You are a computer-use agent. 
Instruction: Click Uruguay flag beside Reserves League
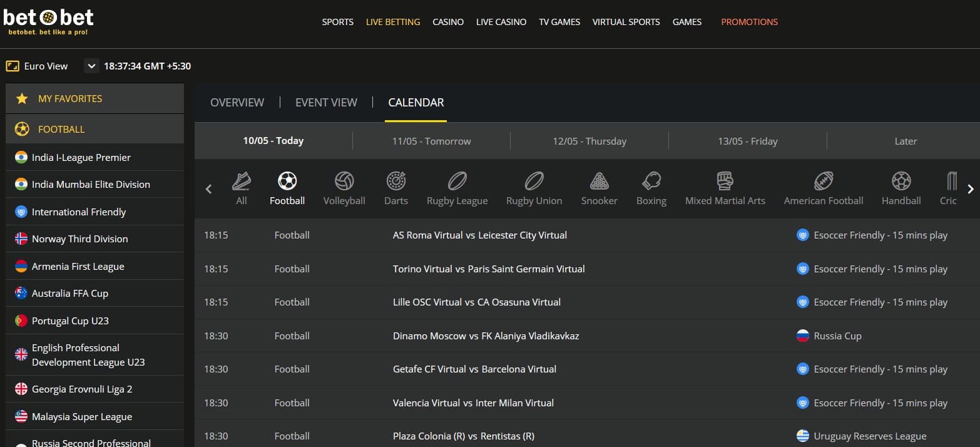click(803, 436)
